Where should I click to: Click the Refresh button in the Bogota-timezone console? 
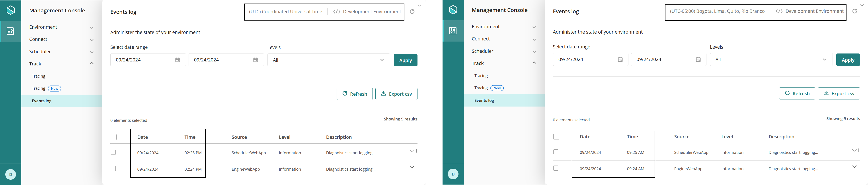797,93
